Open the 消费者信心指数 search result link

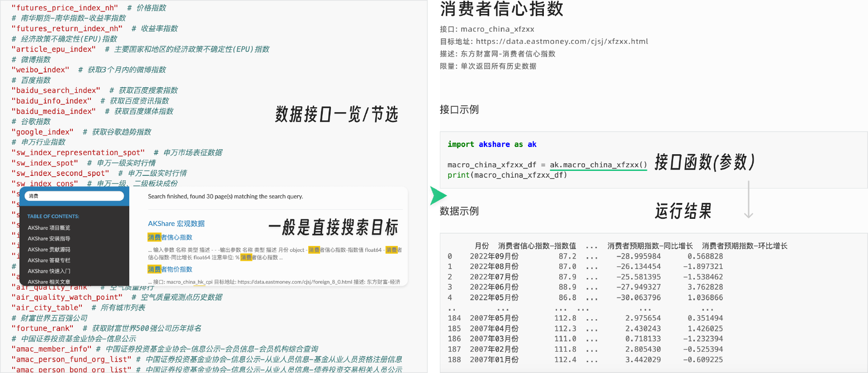[x=170, y=237]
